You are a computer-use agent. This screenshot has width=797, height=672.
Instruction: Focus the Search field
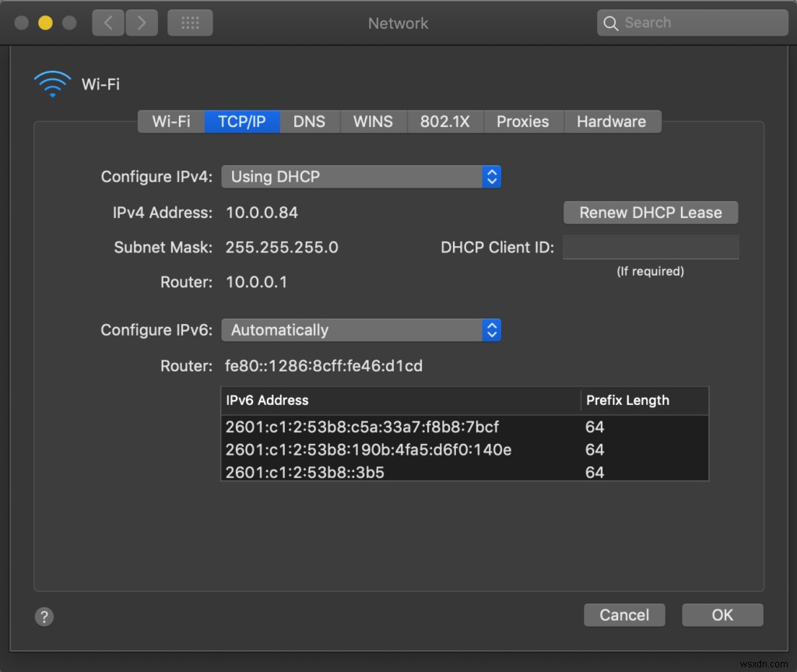tap(692, 23)
